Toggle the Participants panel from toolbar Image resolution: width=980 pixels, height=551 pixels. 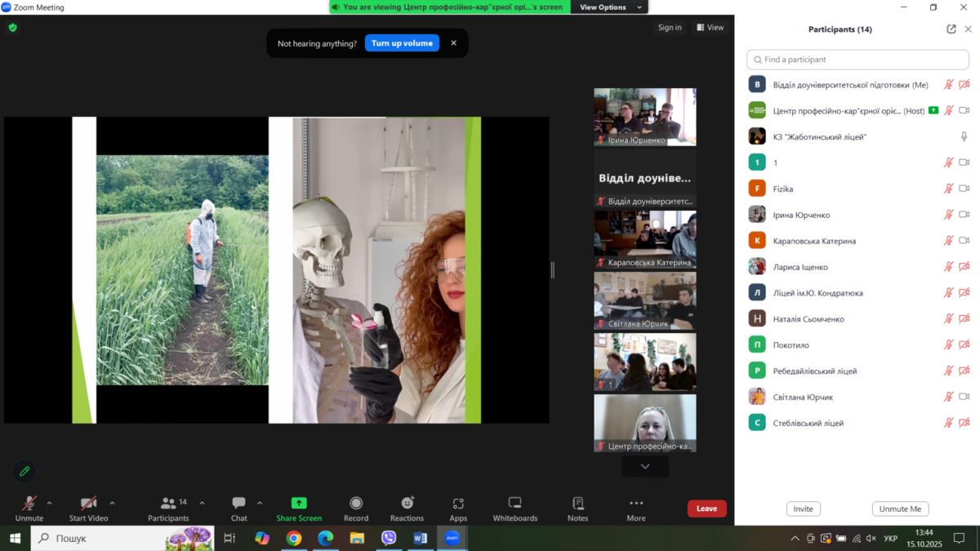coord(168,508)
